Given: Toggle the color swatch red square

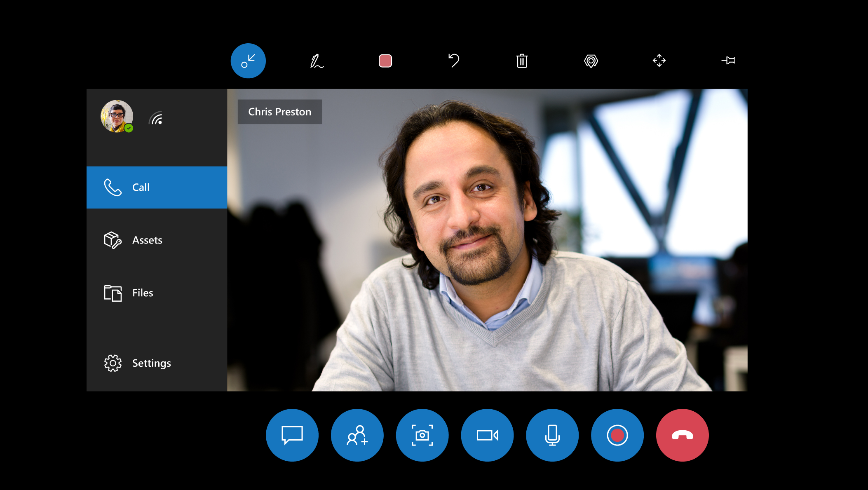Looking at the screenshot, I should coord(385,61).
